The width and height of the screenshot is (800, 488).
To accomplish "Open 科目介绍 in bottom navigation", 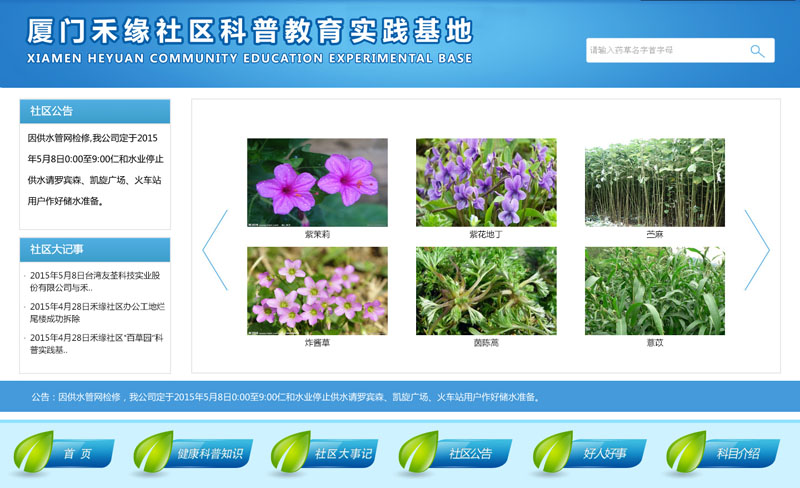I will (738, 453).
